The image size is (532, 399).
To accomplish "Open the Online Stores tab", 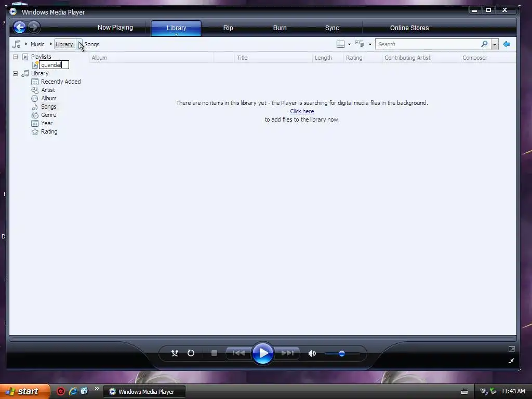I will click(409, 28).
